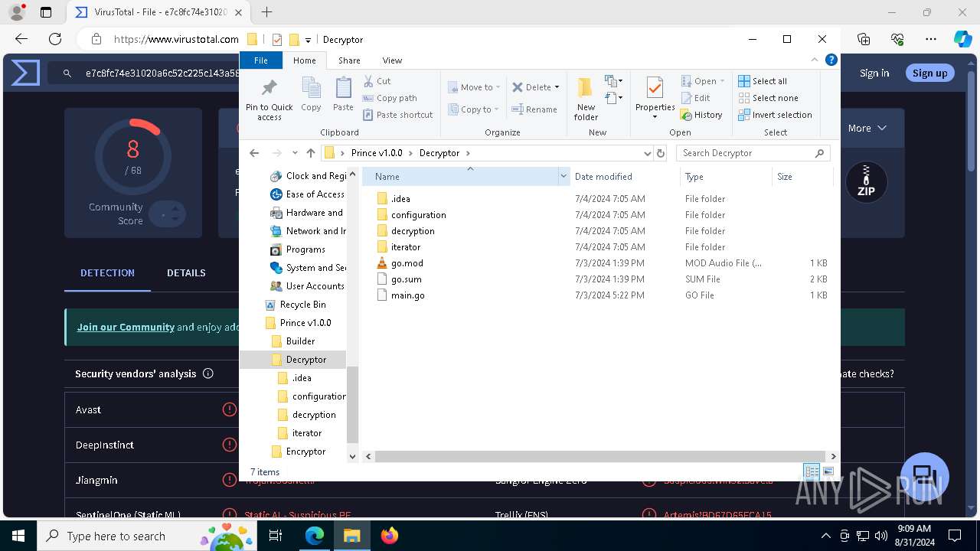The image size is (980, 551).
Task: Click Paste shortcut command
Action: (x=397, y=115)
